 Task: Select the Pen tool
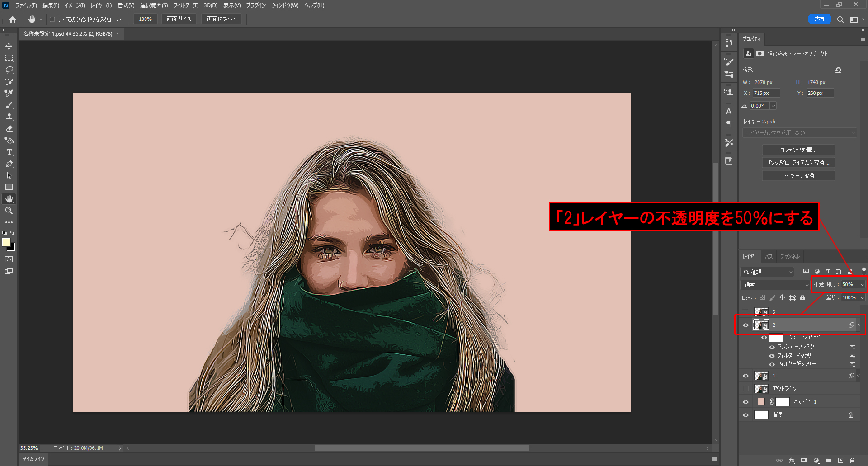pos(9,164)
